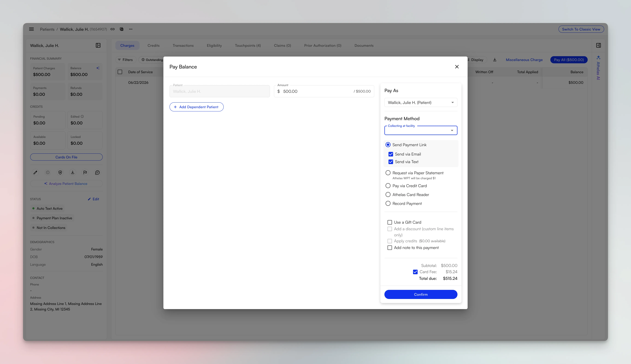This screenshot has width=631, height=364.
Task: Check Use a Gift Card
Action: tap(390, 222)
